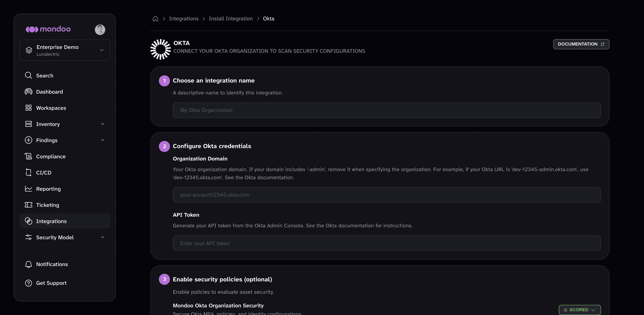Go to the Compliance section

point(65,157)
